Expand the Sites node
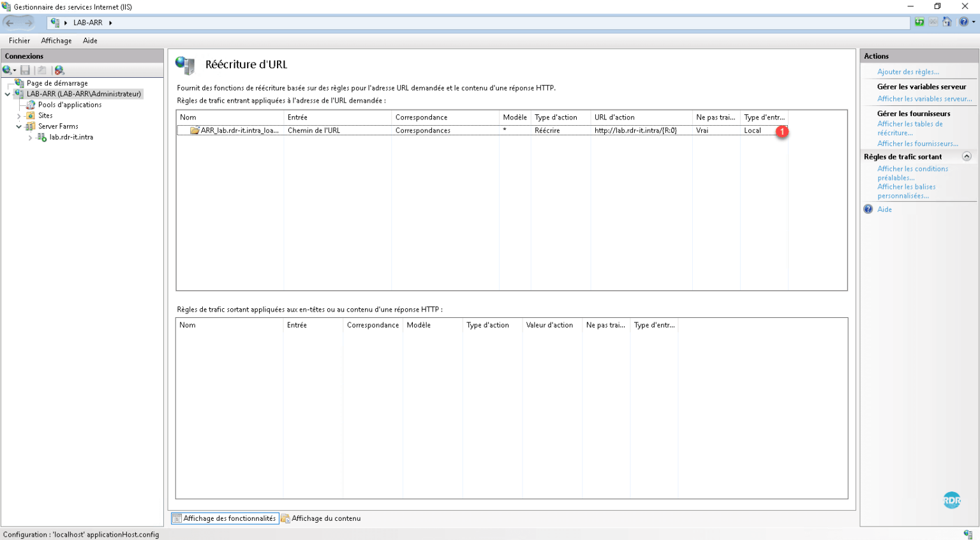Screen dimensions: 980x540 19,116
